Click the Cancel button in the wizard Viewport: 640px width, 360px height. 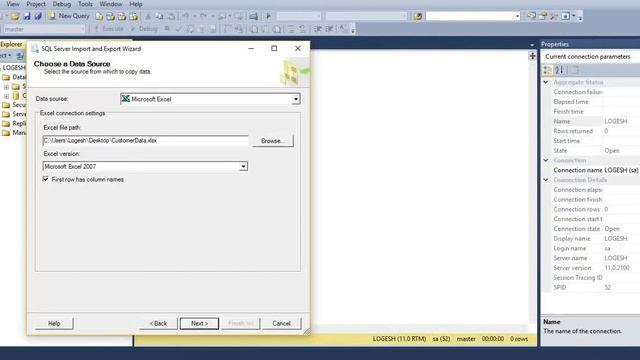(x=282, y=324)
